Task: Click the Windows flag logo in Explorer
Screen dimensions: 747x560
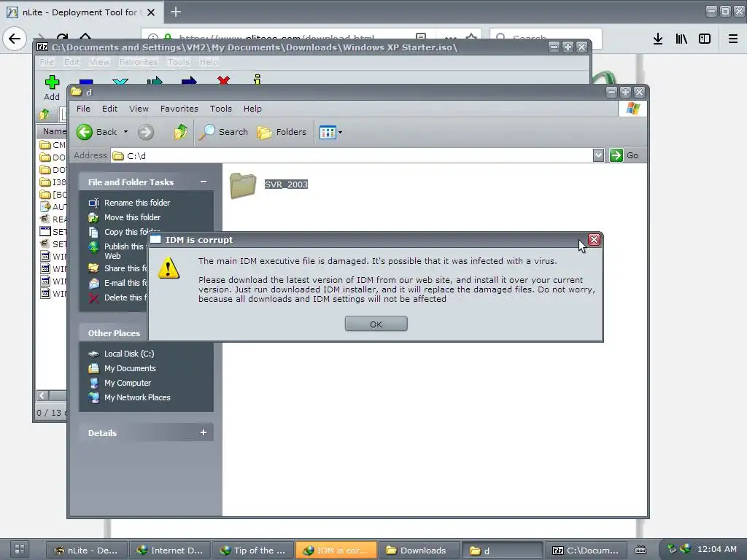Action: (632, 109)
